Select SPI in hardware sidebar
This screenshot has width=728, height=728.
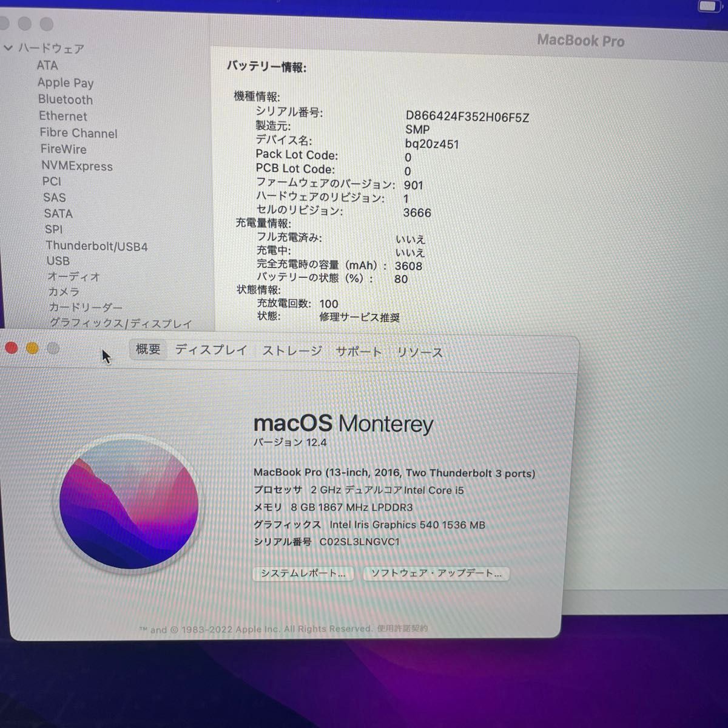click(x=53, y=229)
